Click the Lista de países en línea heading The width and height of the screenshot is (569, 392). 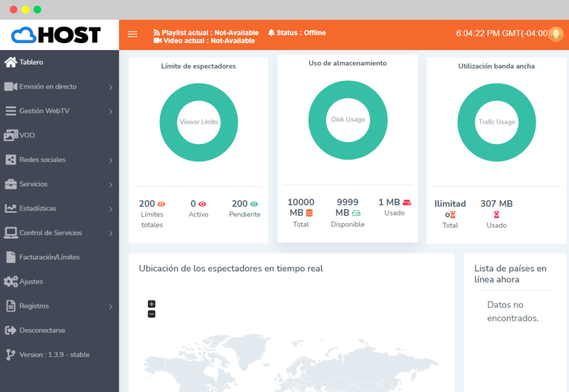[510, 274]
